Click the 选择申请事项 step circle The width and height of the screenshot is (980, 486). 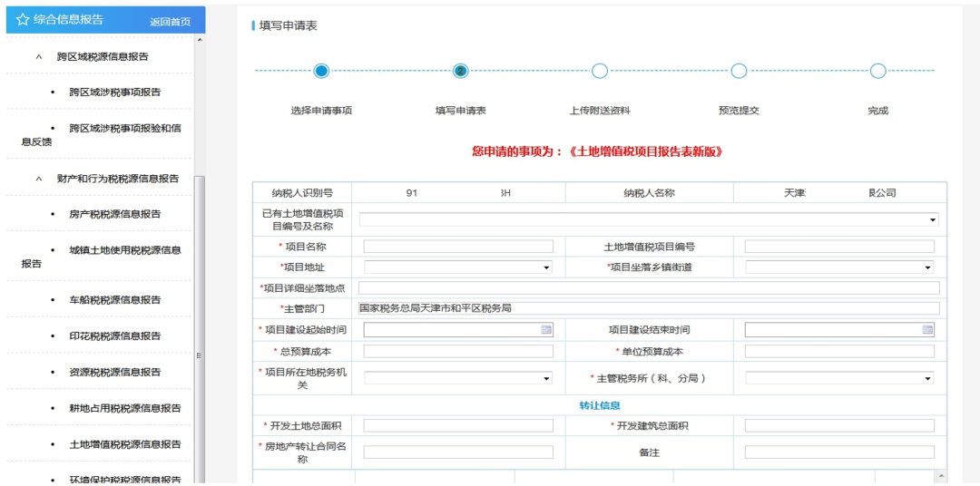321,72
